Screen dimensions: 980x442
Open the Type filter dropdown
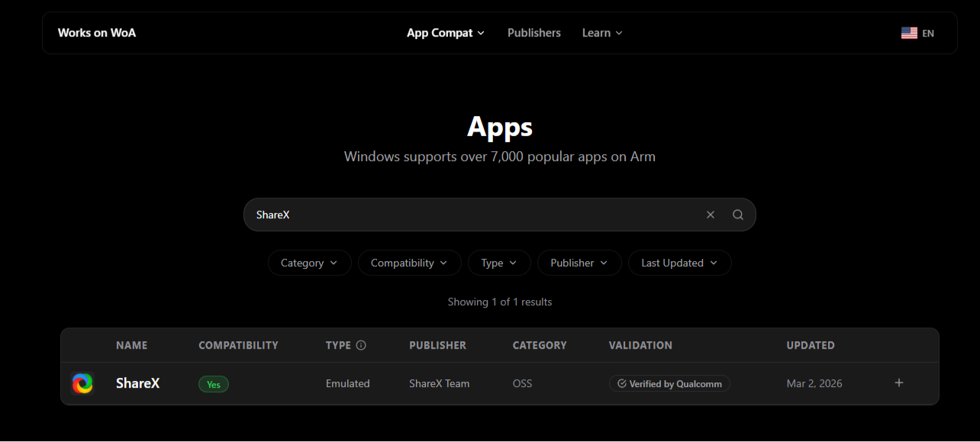[499, 263]
